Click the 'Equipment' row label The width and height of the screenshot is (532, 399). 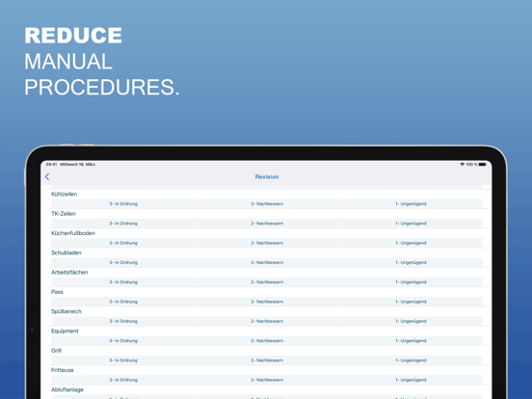coord(65,332)
